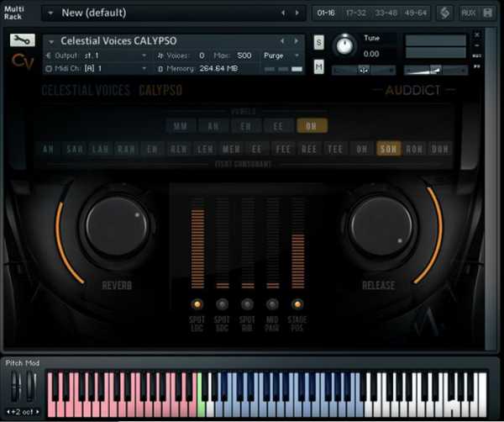Go to next multi with right arrow

pos(297,13)
